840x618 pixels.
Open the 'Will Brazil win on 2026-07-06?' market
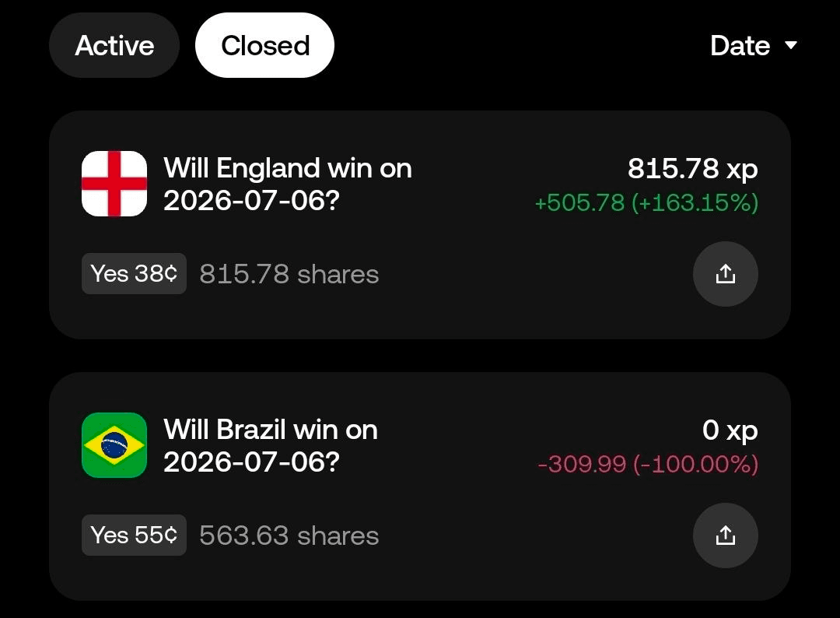click(x=271, y=445)
